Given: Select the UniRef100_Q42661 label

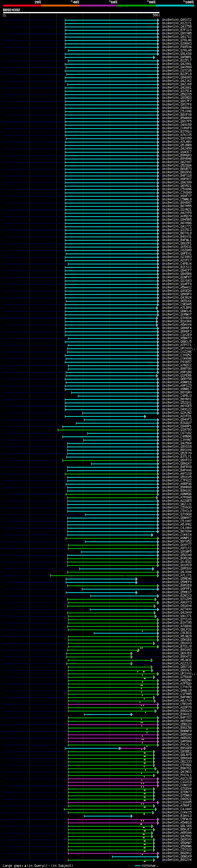Looking at the screenshot, I should click(176, 88).
